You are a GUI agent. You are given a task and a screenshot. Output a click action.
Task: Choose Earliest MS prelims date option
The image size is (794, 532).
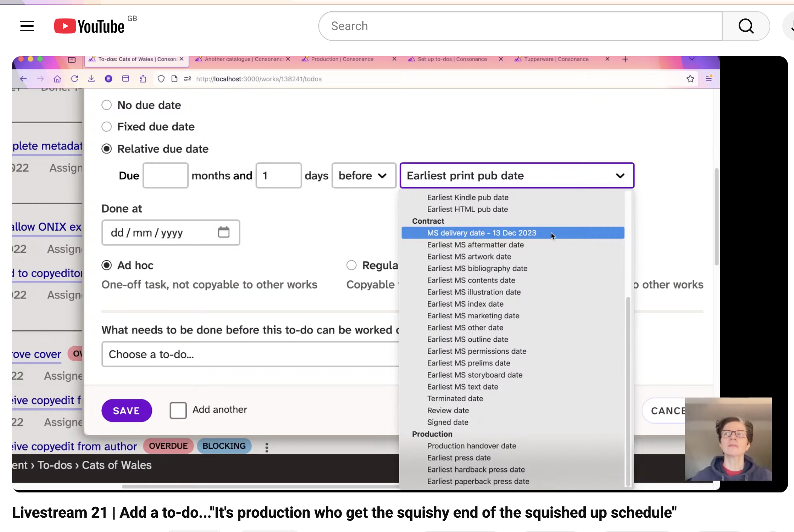coord(469,363)
